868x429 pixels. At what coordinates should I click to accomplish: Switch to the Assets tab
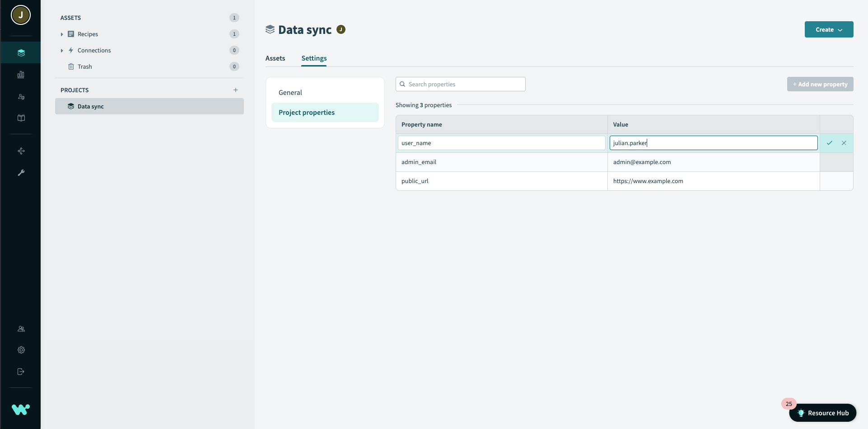point(275,58)
